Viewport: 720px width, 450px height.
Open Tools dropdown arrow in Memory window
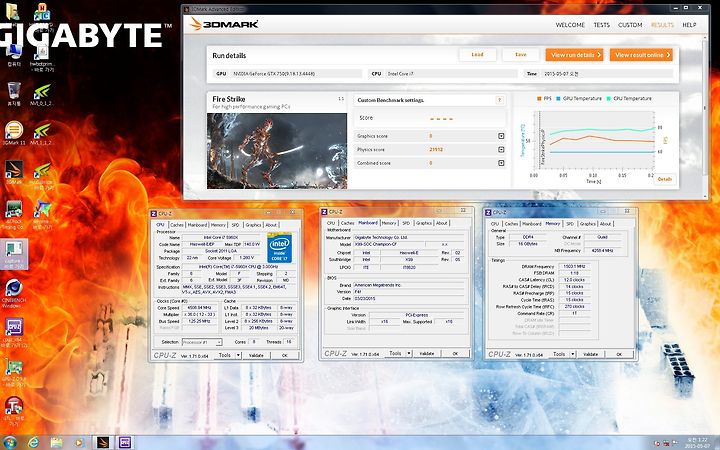coord(572,354)
